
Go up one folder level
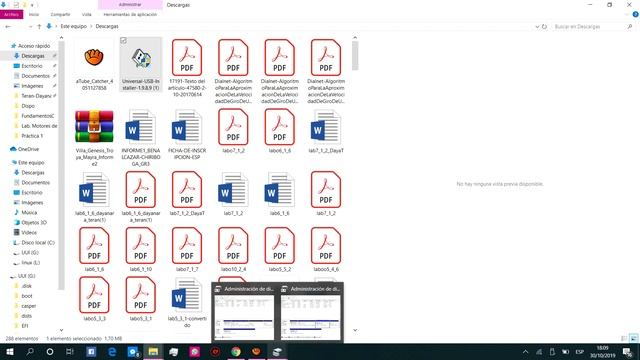point(39,26)
